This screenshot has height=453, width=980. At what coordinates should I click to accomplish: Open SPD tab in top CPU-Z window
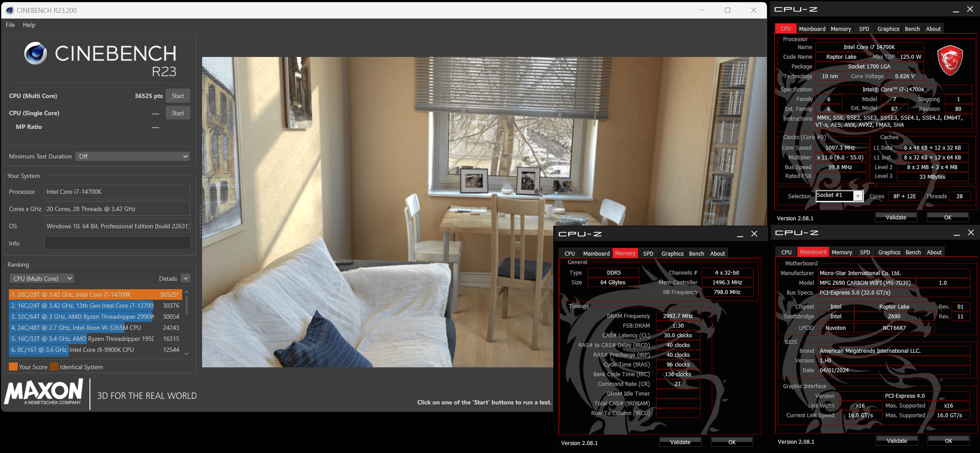point(864,29)
